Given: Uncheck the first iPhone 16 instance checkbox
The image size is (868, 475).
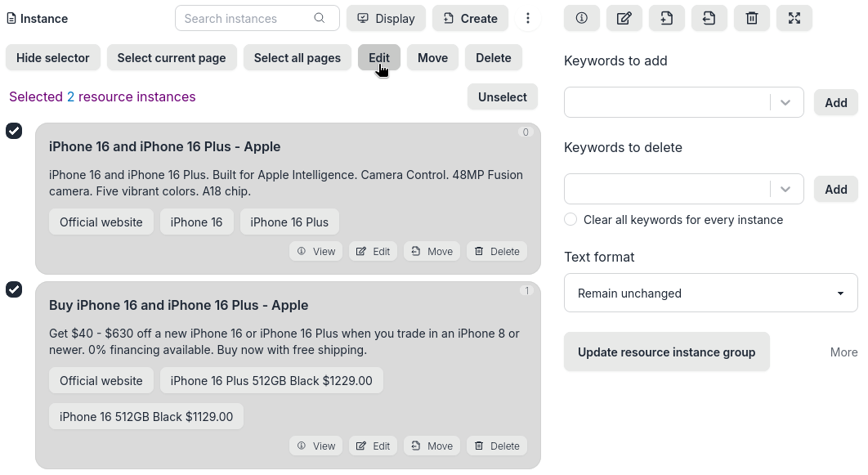Looking at the screenshot, I should point(14,131).
